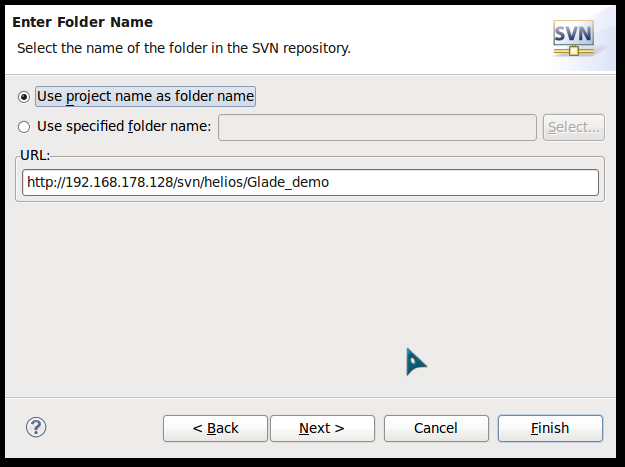
Task: Click the help question mark icon
Action: point(36,427)
